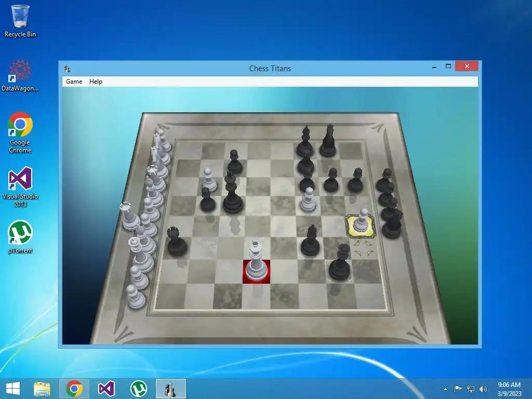Select the tall black piece next to the left white pawn
The width and height of the screenshot is (532, 399).
pyautogui.click(x=232, y=193)
